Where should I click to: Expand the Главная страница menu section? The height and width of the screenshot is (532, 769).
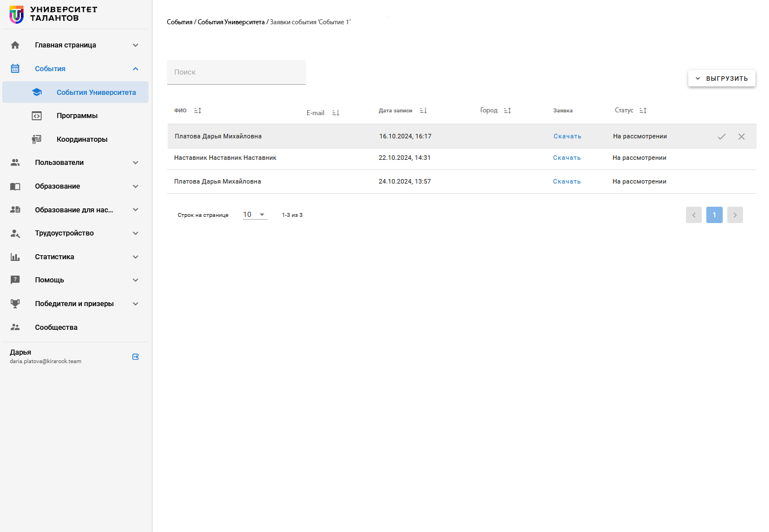tap(136, 45)
